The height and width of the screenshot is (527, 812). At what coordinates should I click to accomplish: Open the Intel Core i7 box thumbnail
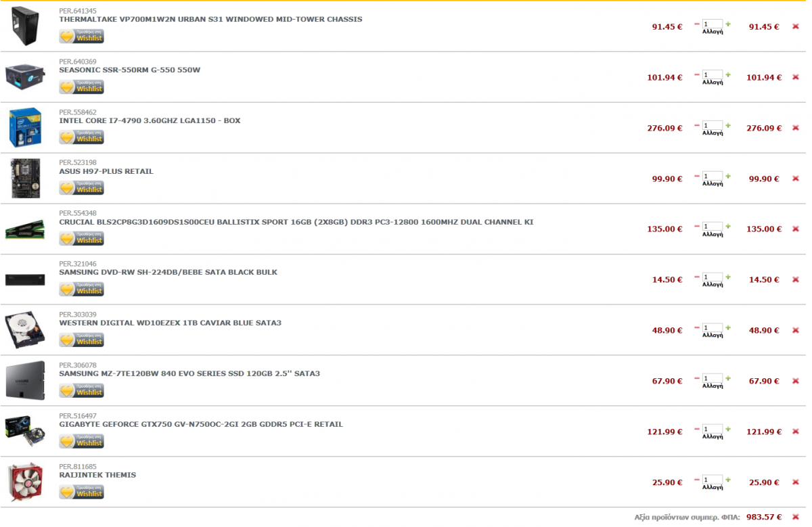(25, 127)
